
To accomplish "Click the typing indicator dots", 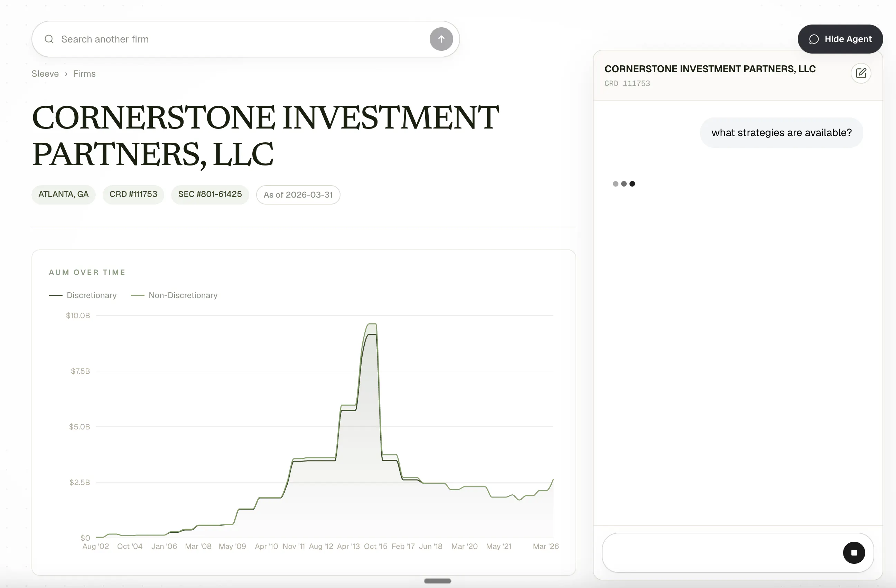I will pyautogui.click(x=624, y=183).
